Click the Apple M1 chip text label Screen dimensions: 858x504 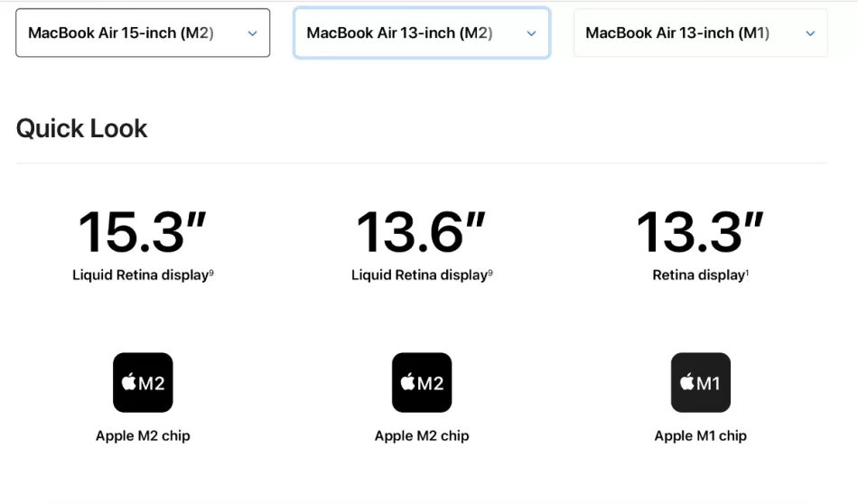tap(701, 435)
